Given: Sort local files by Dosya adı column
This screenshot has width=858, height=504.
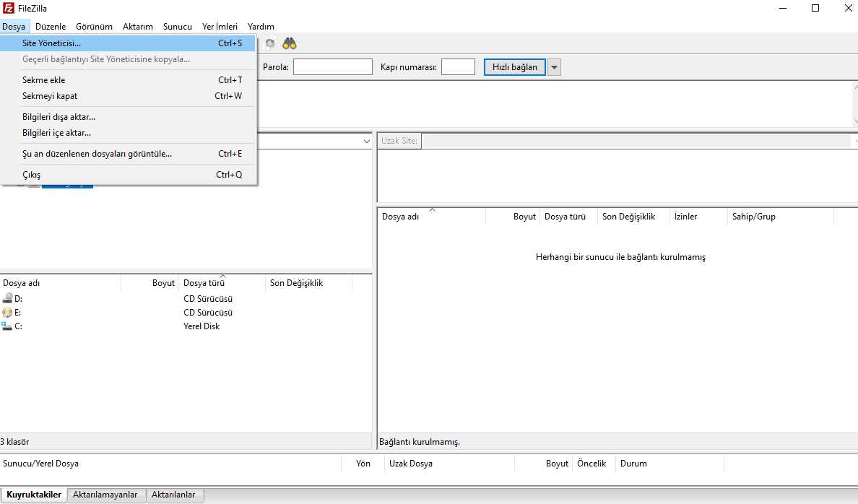Looking at the screenshot, I should pos(60,283).
